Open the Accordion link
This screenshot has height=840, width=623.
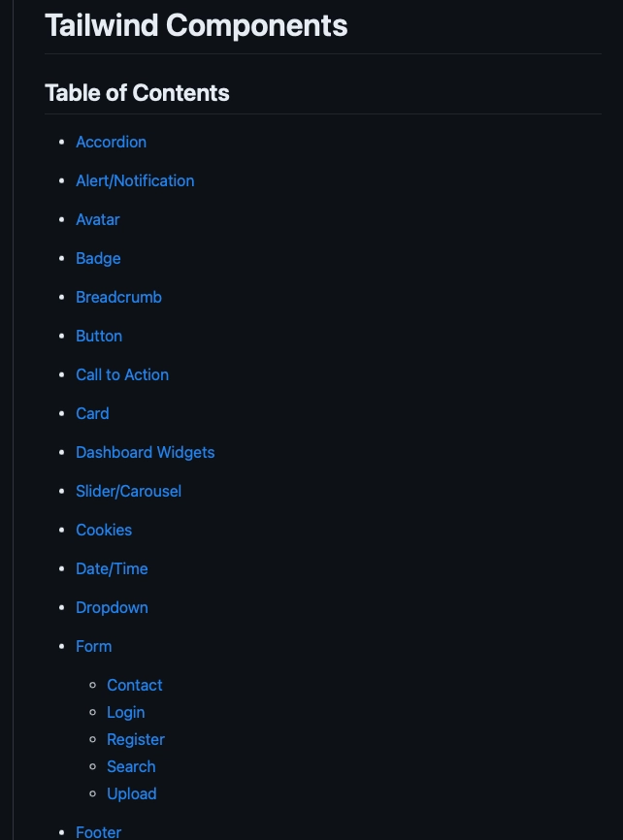[x=111, y=142]
